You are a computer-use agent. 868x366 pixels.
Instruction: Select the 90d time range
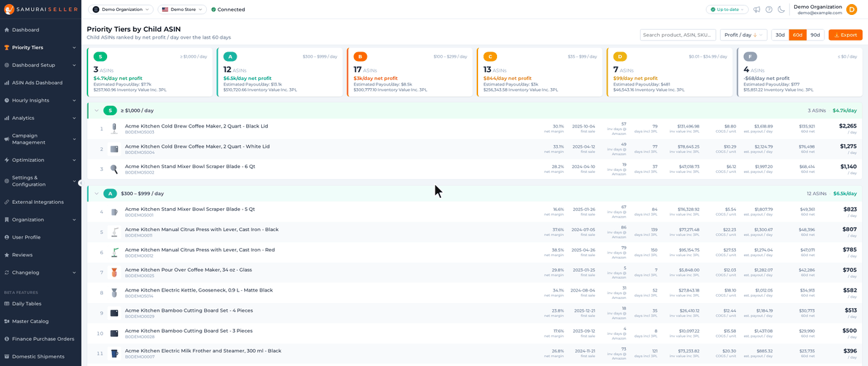coord(815,35)
